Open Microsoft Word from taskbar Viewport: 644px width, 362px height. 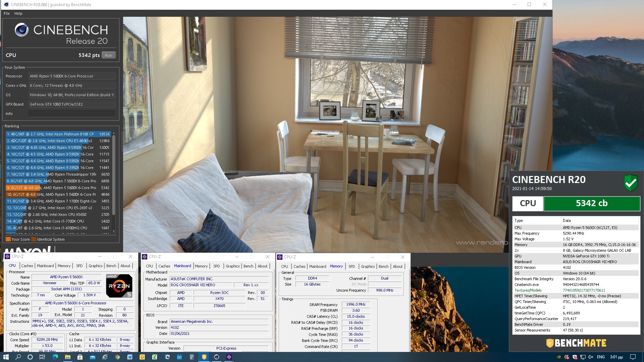pos(130,357)
